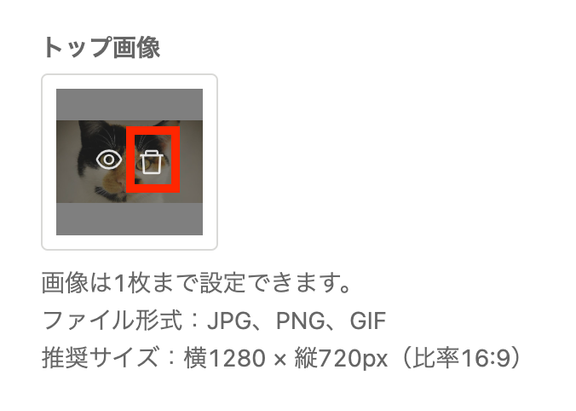Click the gray band above cat photo

pyautogui.click(x=129, y=104)
